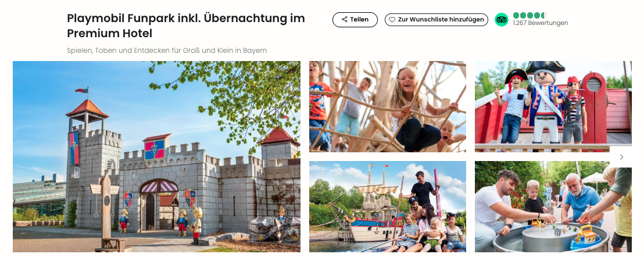Open the large castle entrance photo
Viewport: 644px width, 261px height.
[x=156, y=156]
